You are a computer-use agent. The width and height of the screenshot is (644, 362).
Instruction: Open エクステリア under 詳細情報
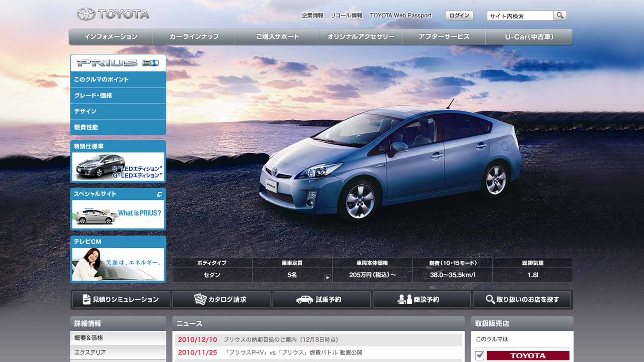(118, 352)
